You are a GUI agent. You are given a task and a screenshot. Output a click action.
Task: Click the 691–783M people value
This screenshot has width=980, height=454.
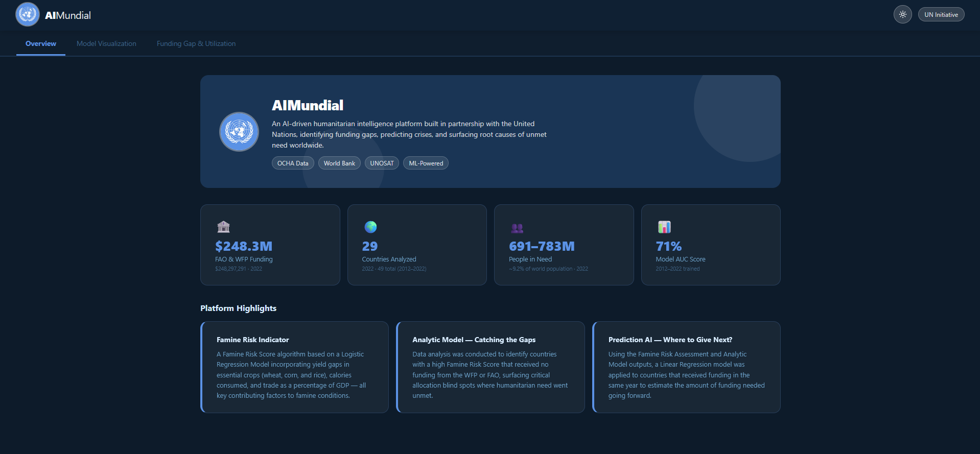pos(542,246)
